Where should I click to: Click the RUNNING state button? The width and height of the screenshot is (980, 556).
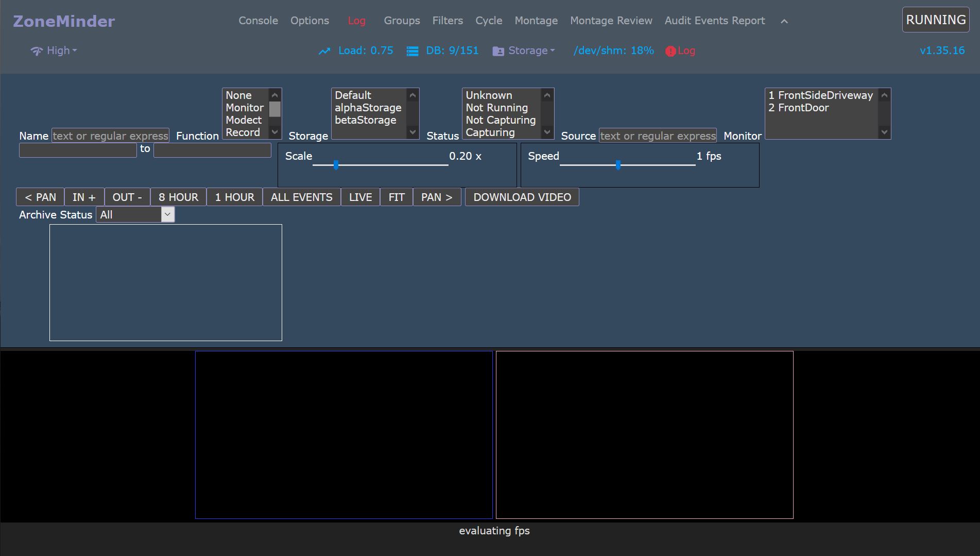coord(936,20)
